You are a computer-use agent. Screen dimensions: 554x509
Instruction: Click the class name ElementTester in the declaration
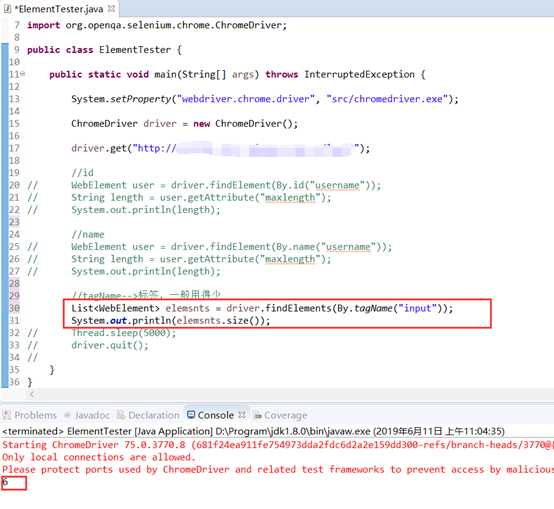pyautogui.click(x=135, y=50)
